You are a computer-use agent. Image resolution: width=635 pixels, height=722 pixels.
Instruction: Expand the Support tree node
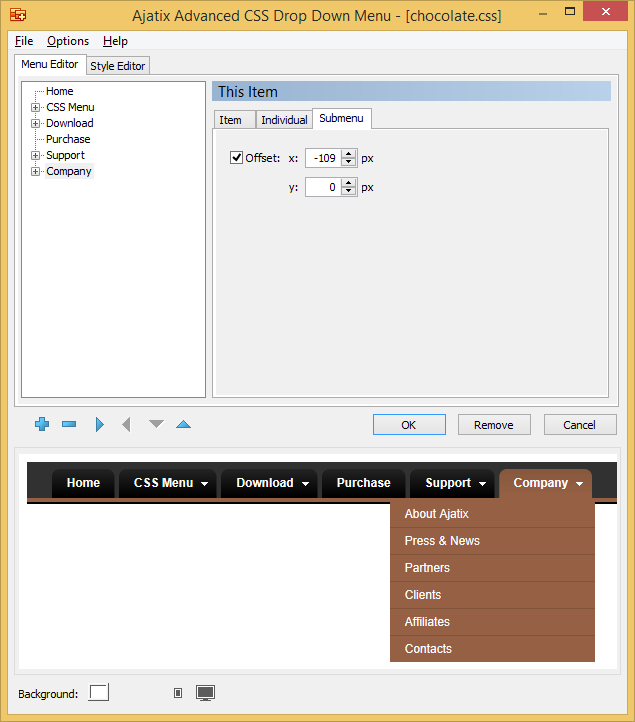click(35, 155)
